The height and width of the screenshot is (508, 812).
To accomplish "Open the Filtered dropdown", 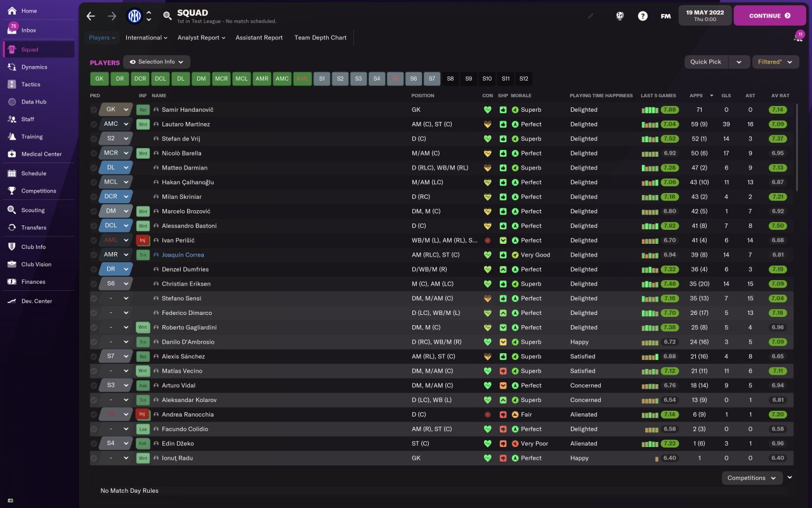I will pyautogui.click(x=775, y=62).
